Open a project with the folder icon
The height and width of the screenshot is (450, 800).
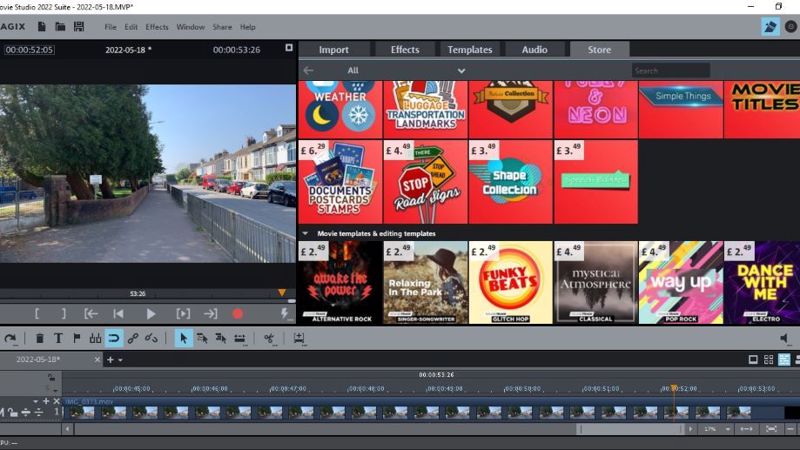[60, 27]
